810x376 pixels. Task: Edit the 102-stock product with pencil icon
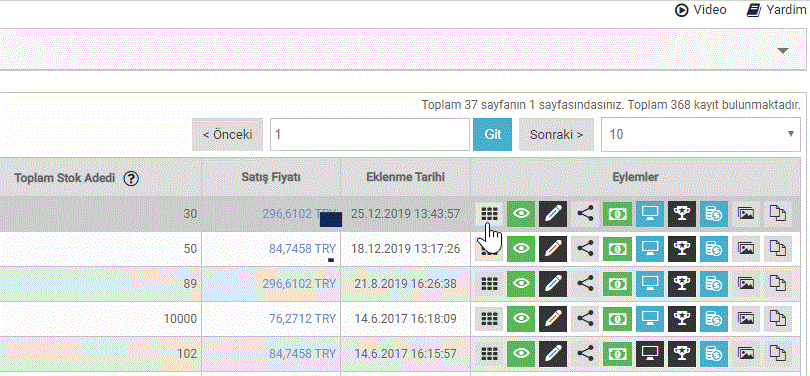click(x=553, y=354)
